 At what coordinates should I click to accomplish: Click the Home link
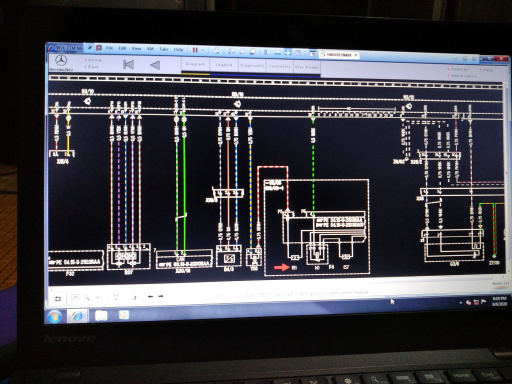[x=95, y=60]
